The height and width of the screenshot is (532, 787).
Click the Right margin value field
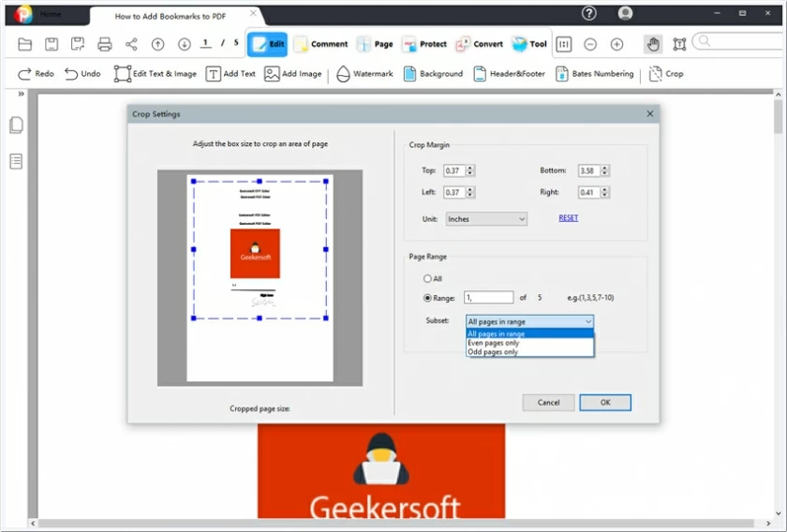tap(589, 192)
